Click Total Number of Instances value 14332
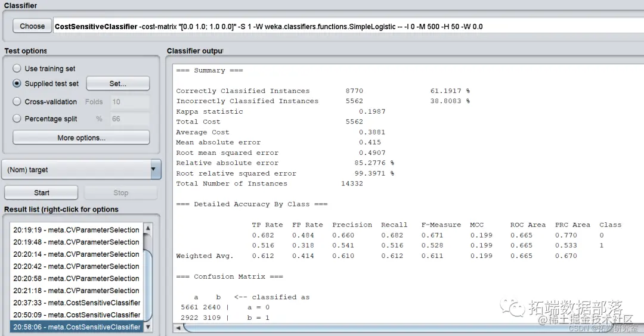 [352, 184]
